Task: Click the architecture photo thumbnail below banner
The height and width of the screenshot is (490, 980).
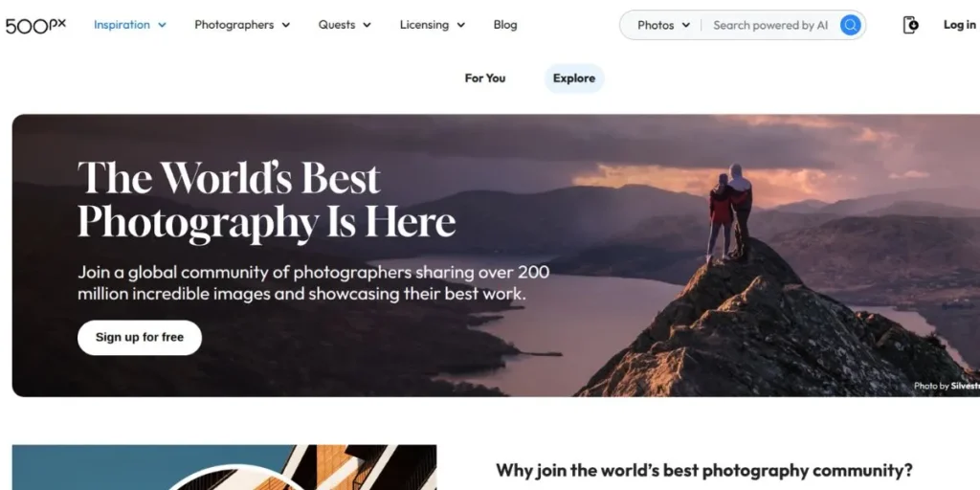Action: pos(224,467)
